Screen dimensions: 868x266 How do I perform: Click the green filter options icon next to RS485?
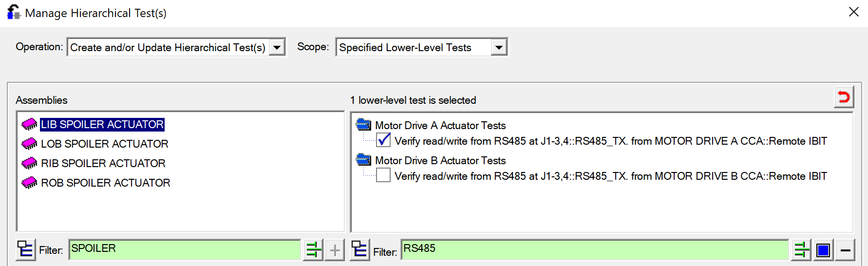click(801, 250)
